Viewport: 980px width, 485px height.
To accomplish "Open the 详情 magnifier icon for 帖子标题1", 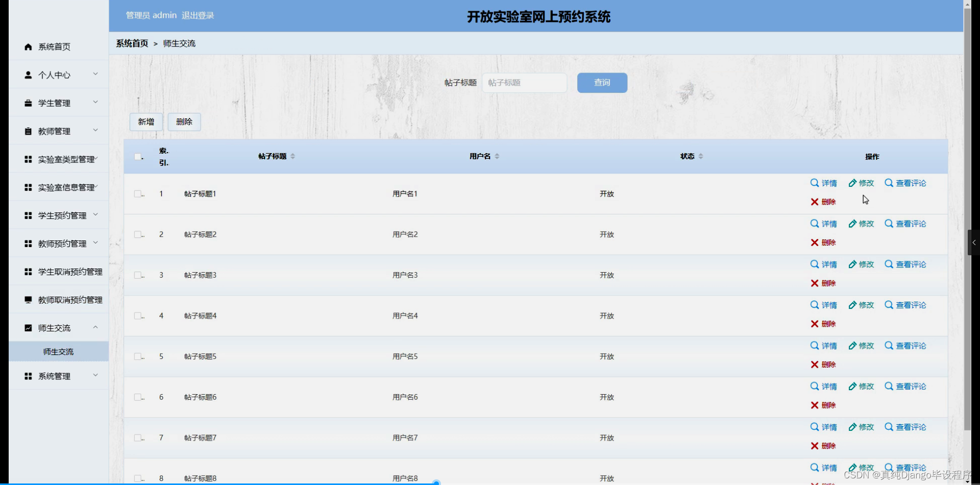I will click(x=814, y=182).
